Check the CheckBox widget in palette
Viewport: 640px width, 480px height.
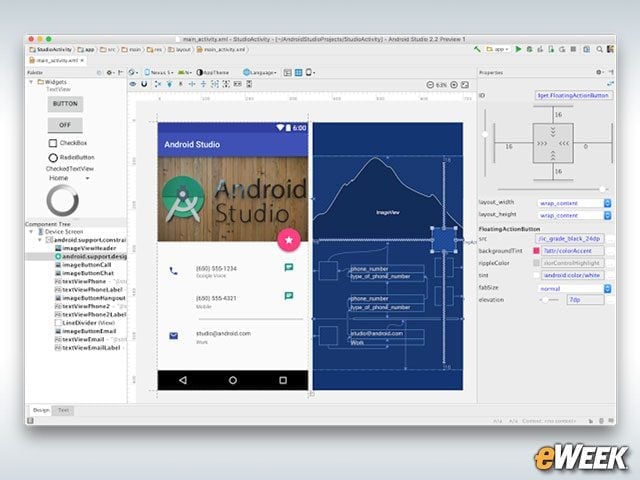click(x=53, y=143)
